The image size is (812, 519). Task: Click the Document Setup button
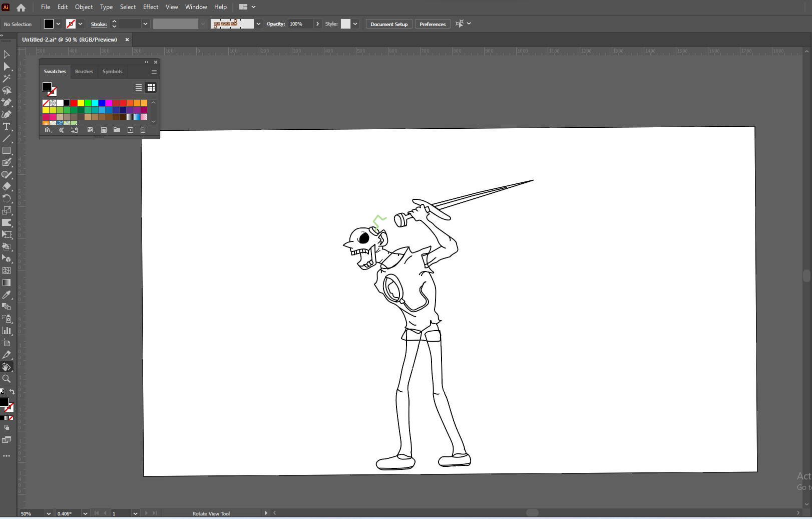[x=389, y=24]
